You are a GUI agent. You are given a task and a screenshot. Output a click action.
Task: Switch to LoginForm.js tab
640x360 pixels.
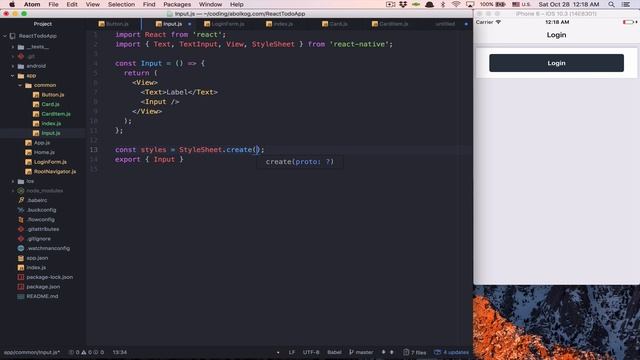coord(224,24)
